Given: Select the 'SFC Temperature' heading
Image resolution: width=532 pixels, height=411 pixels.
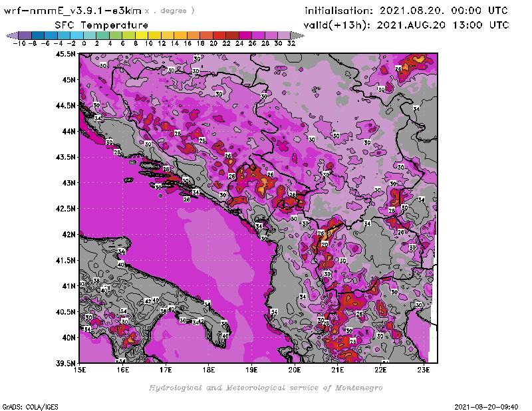Looking at the screenshot, I should [x=102, y=25].
